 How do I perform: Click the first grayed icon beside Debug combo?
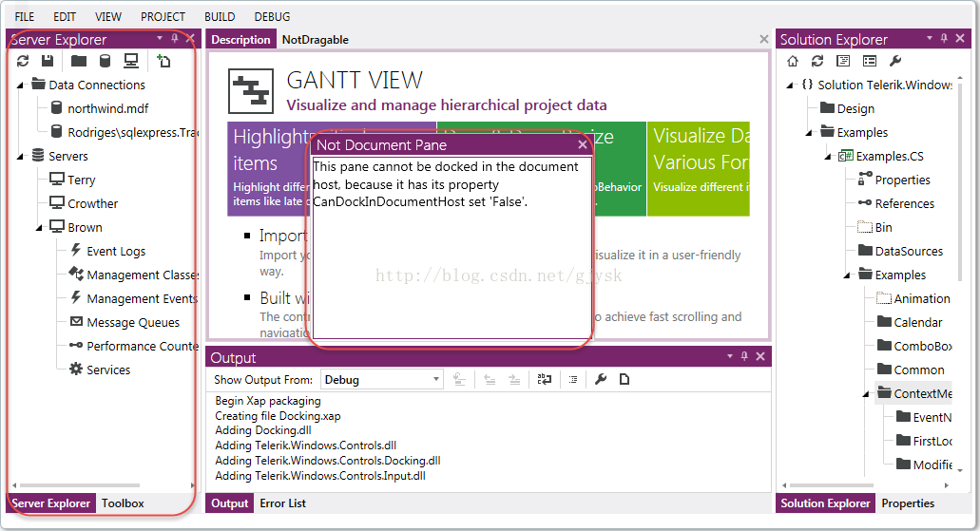tap(459, 379)
